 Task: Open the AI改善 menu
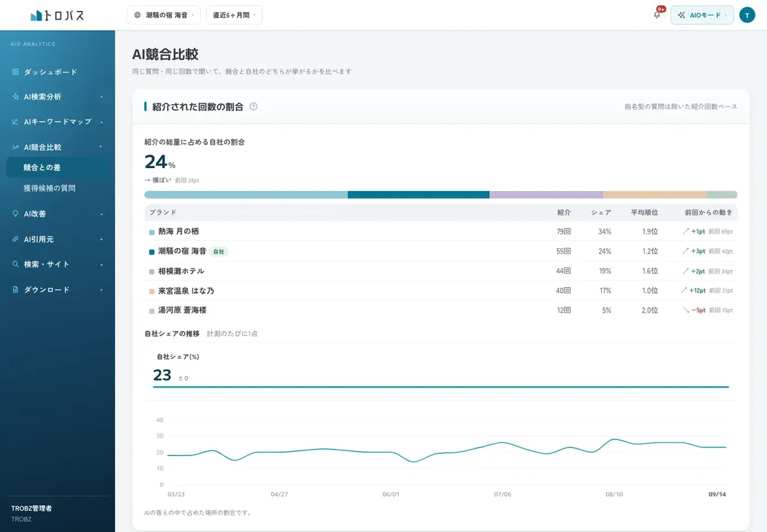click(58, 214)
